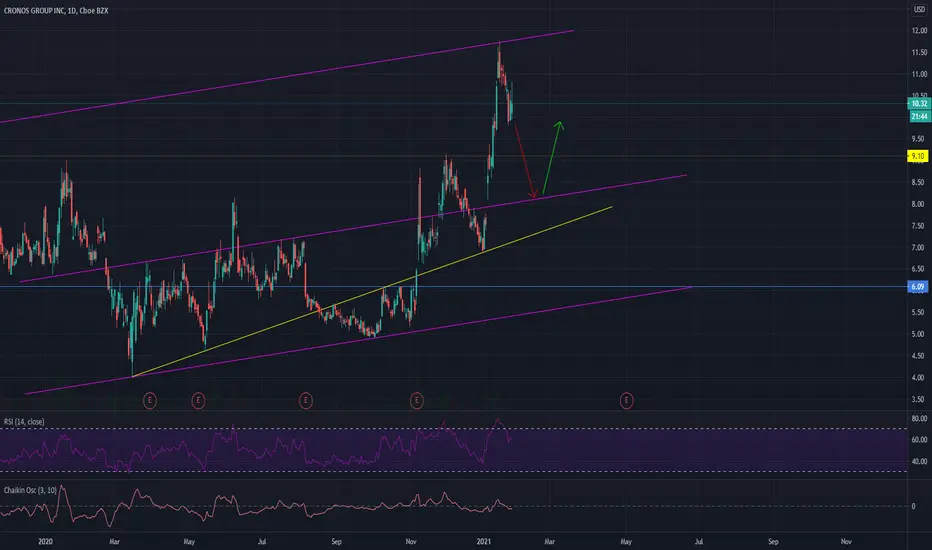Open the earnings marker near August 2020
This screenshot has height=550, width=932.
pos(306,401)
